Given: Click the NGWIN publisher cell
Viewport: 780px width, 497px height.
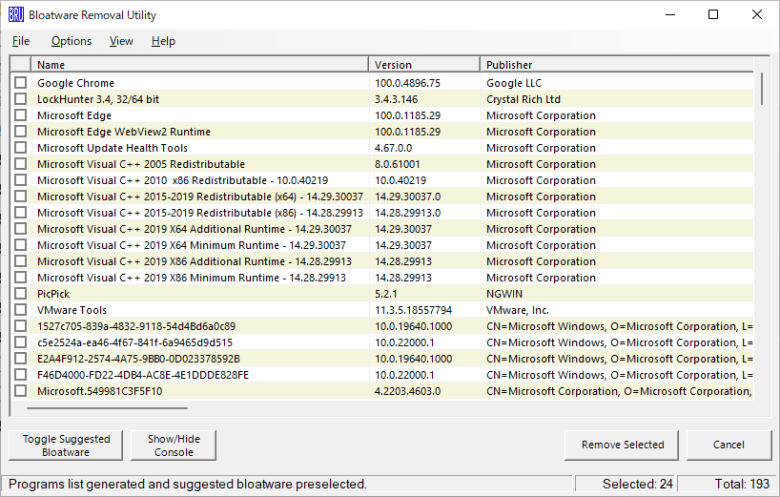Looking at the screenshot, I should (504, 294).
